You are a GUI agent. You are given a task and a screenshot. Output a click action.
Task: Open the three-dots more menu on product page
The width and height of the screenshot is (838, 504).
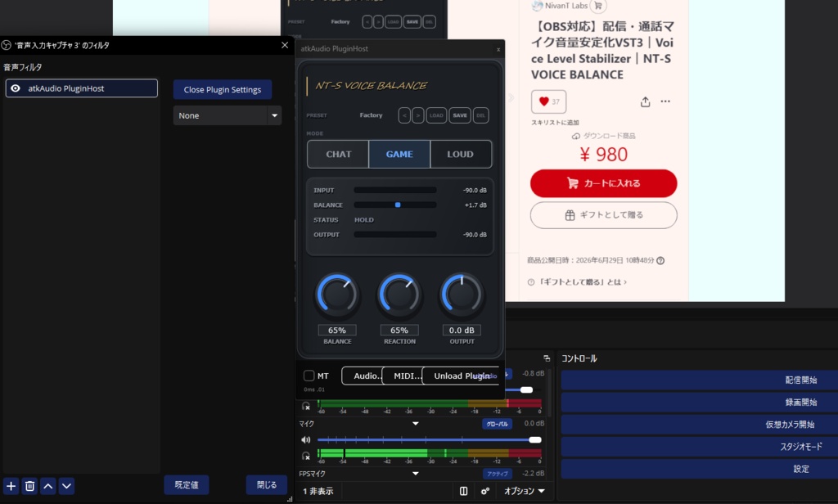point(665,101)
